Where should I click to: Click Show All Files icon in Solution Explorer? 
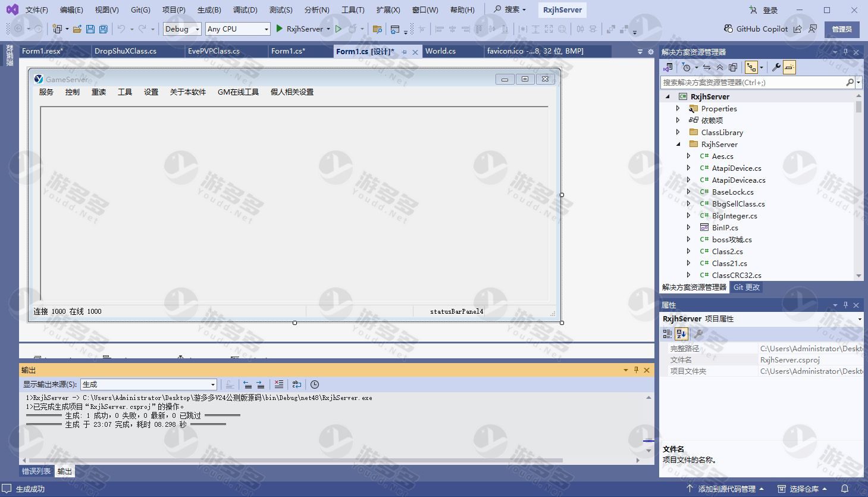pos(733,67)
